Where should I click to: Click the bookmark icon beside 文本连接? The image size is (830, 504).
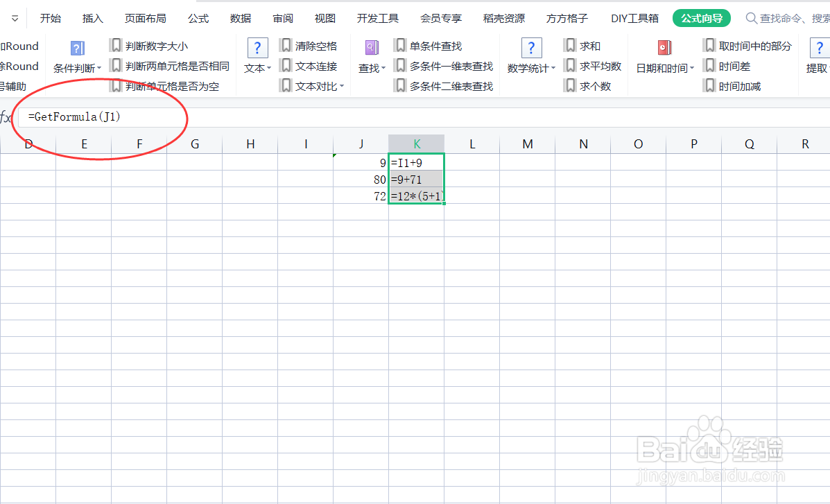(286, 66)
